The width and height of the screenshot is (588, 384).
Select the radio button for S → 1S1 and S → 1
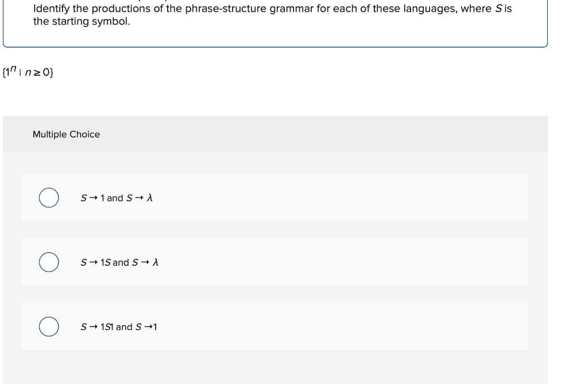(x=48, y=326)
